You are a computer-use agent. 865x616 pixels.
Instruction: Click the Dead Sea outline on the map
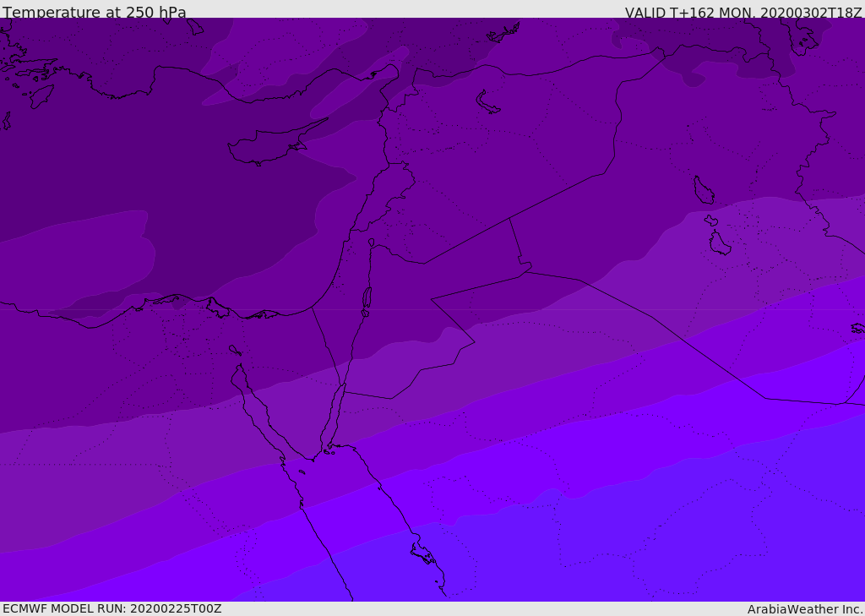pos(367,298)
